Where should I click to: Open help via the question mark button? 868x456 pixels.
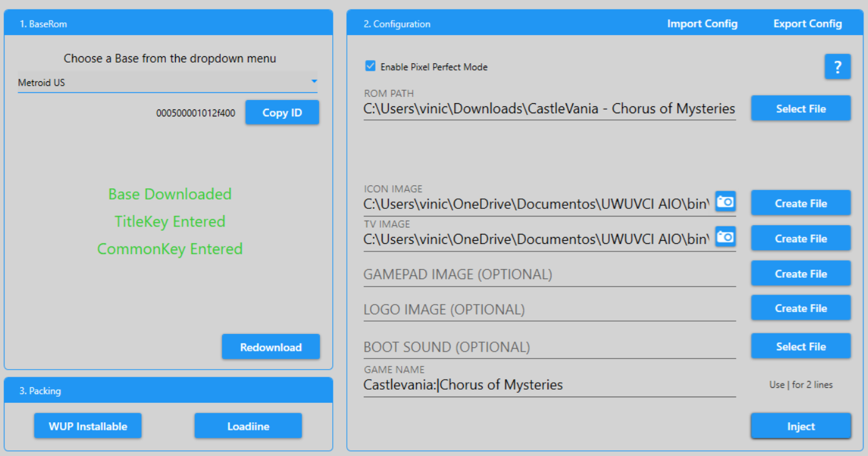click(x=837, y=67)
